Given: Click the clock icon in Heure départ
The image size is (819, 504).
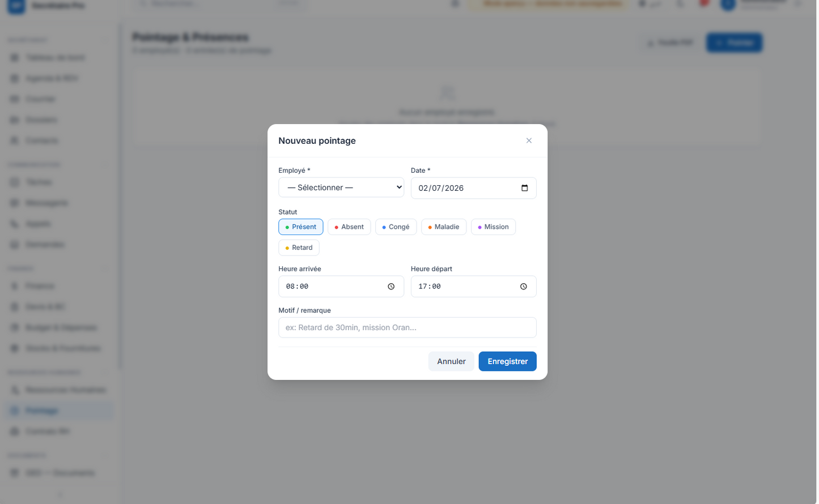Looking at the screenshot, I should 524,287.
